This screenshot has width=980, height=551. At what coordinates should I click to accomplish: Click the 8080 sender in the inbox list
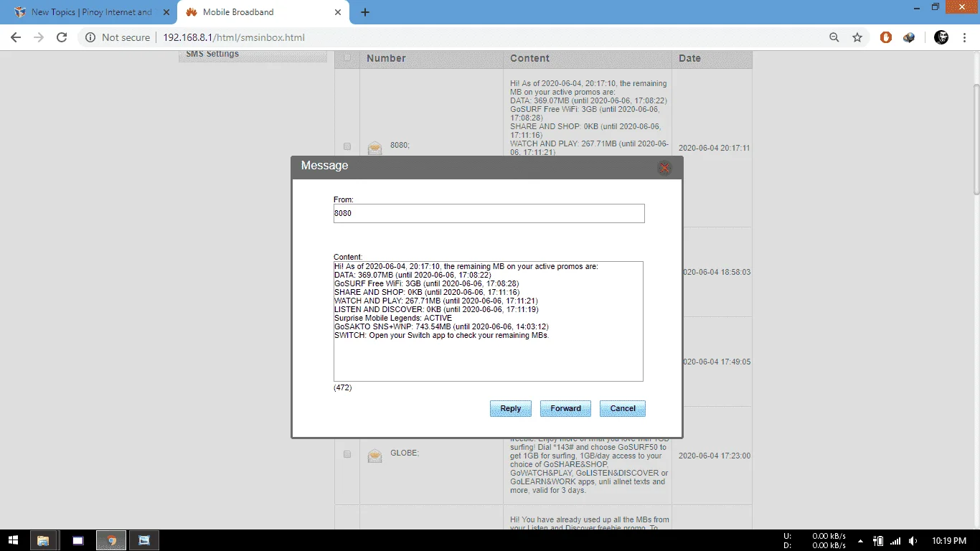click(x=400, y=145)
